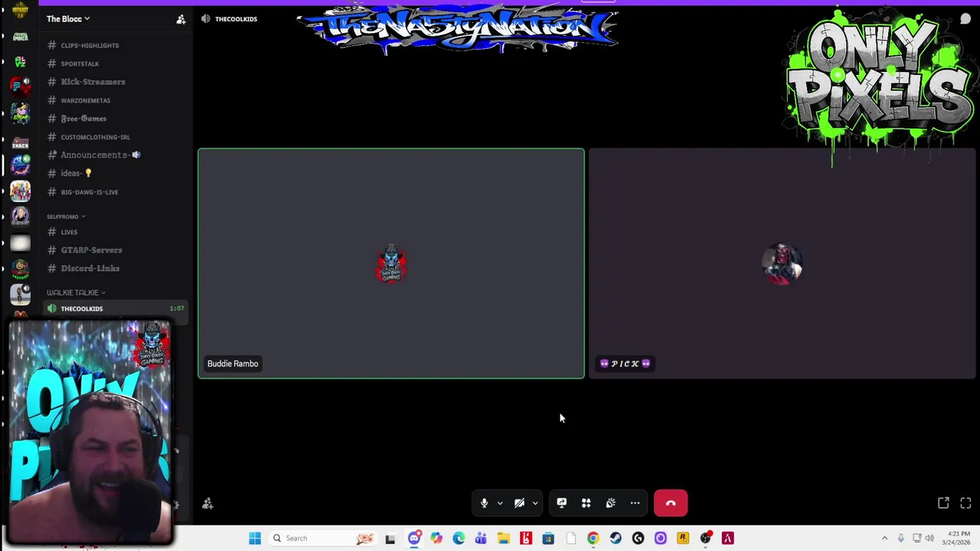Open the LIVES channel

point(69,232)
